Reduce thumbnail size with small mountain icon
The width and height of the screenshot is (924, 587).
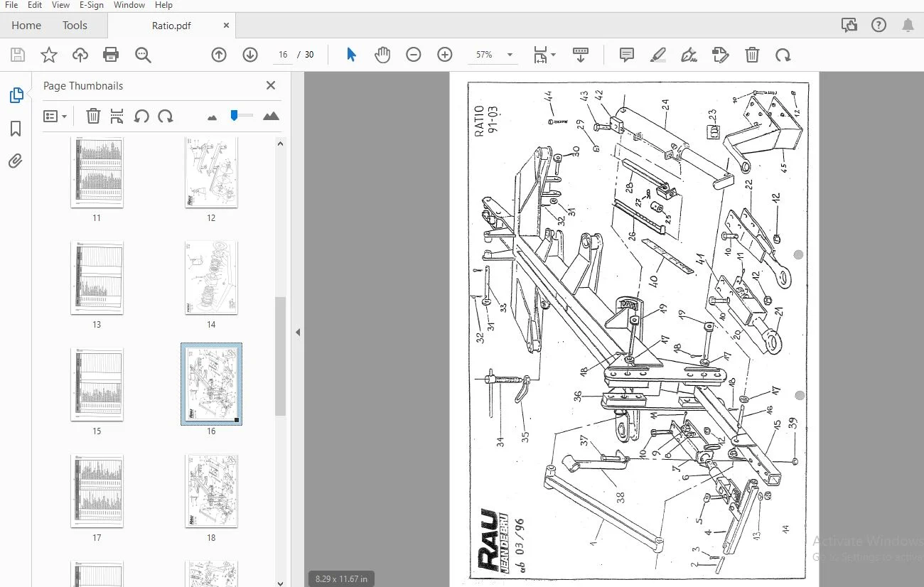click(212, 117)
